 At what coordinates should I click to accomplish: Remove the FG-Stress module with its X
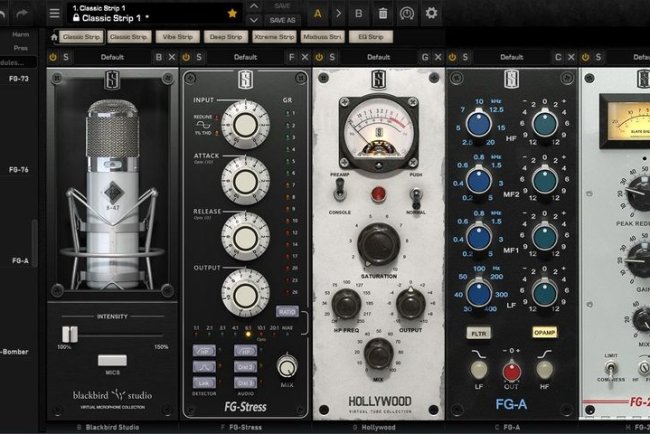click(305, 57)
